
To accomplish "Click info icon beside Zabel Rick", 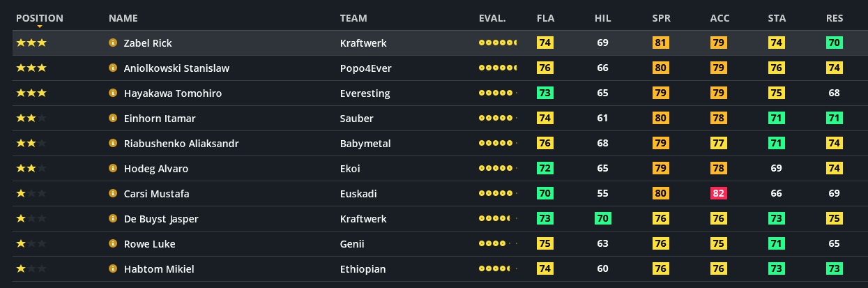I will pyautogui.click(x=112, y=43).
